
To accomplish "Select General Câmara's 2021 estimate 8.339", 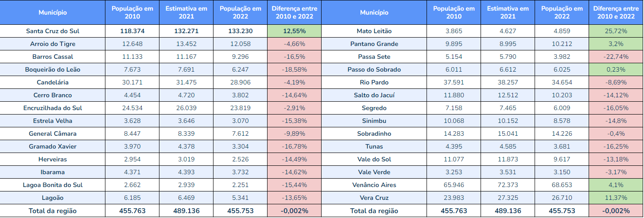I will pos(186,134).
